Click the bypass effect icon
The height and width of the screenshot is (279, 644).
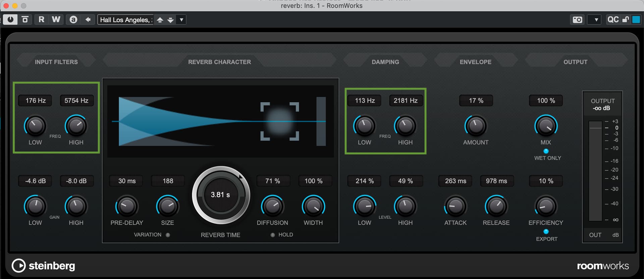coord(25,19)
